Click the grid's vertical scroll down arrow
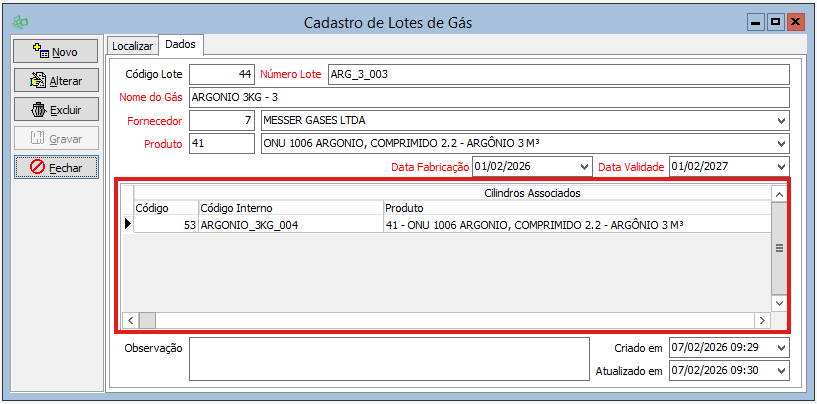This screenshot has height=404, width=817. [x=780, y=303]
